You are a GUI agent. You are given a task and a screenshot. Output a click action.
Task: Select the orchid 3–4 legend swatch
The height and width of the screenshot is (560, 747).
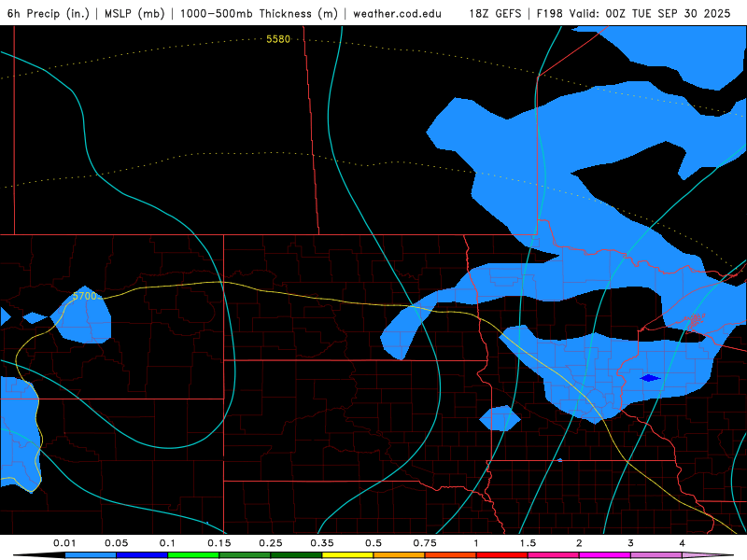(656, 555)
